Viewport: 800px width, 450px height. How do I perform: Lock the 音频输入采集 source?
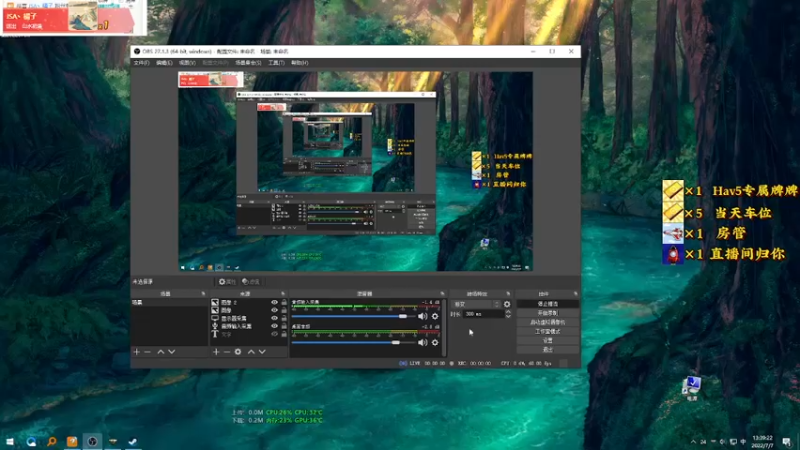[x=284, y=326]
